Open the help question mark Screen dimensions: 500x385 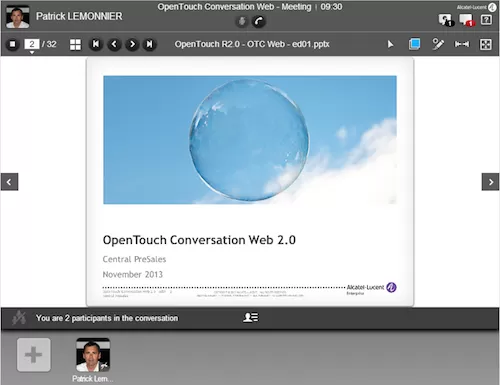point(486,20)
